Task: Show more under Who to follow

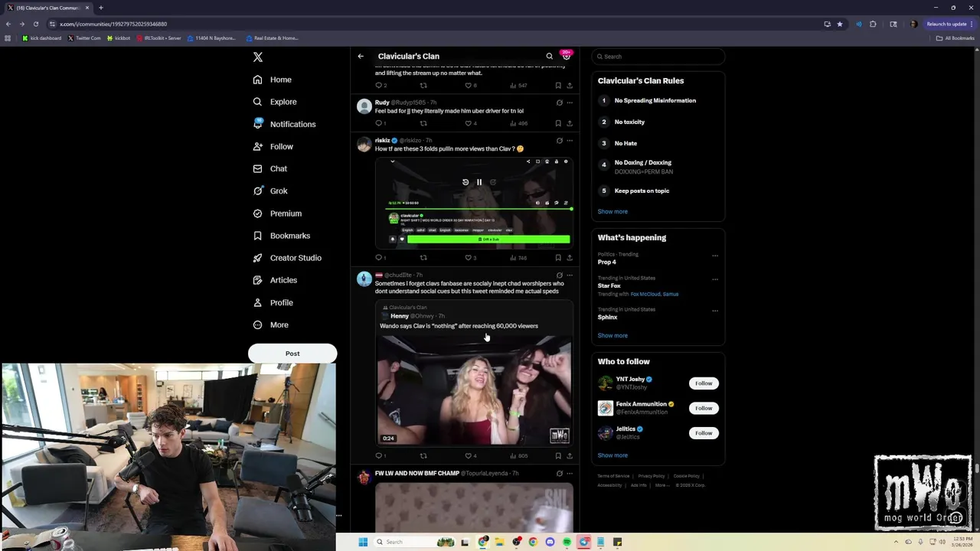Action: pos(612,455)
